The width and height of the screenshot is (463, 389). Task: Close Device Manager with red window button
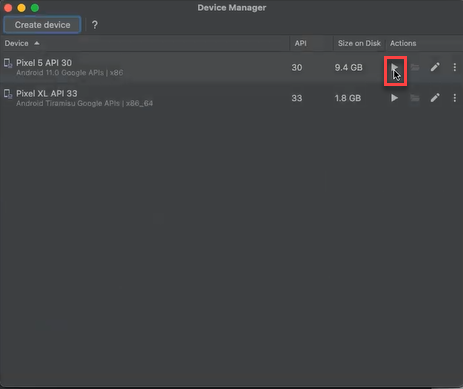(x=8, y=8)
